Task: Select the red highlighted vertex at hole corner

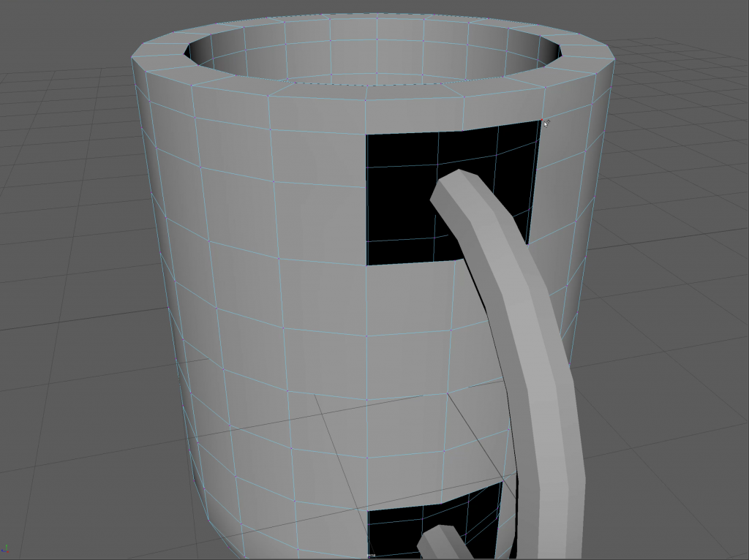Action: tap(543, 121)
